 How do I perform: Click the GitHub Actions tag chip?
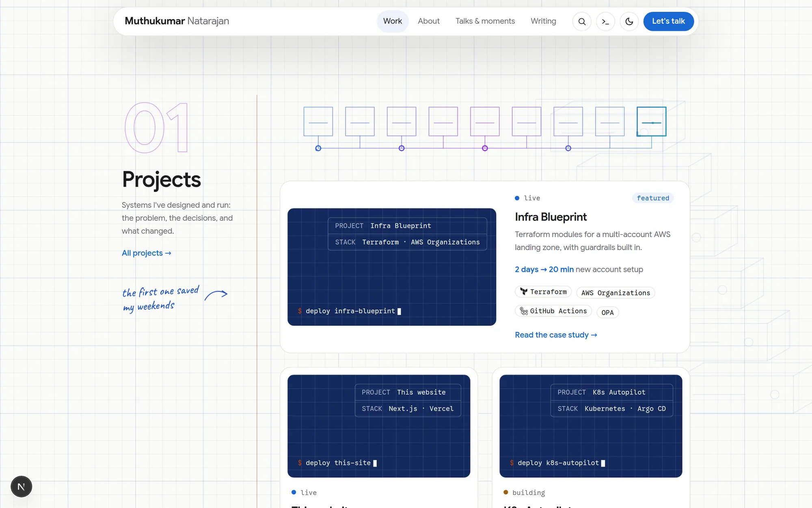(x=553, y=311)
